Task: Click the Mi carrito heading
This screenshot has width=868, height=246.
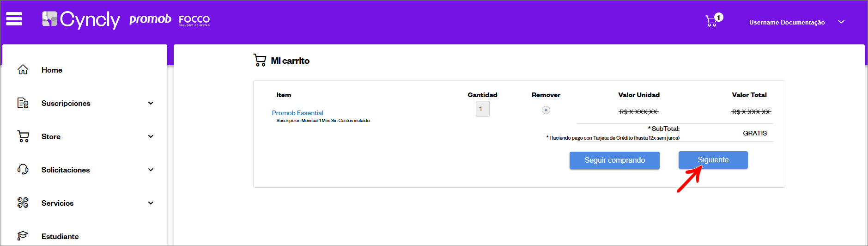Action: 290,61
